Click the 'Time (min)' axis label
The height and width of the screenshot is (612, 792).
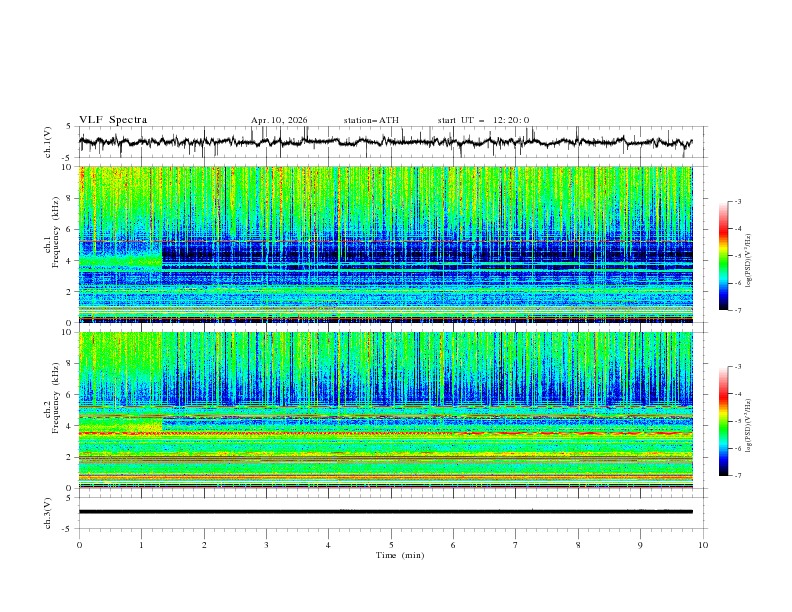[x=400, y=555]
